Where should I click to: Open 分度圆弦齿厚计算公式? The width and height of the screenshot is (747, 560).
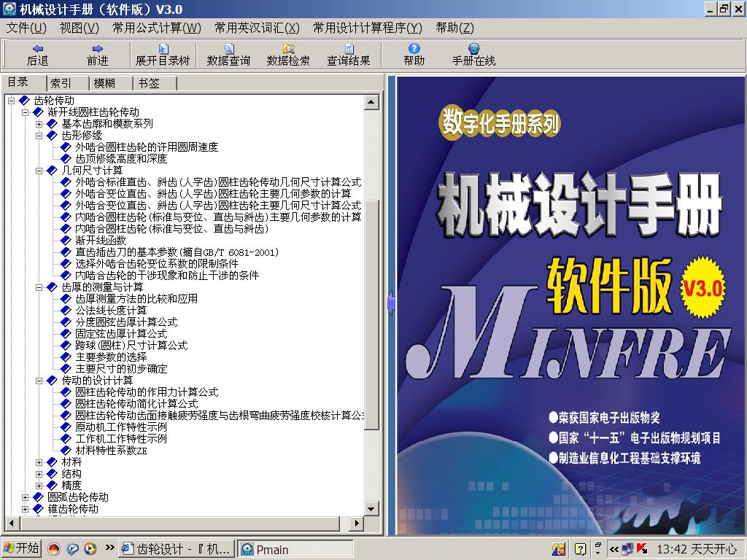pyautogui.click(x=127, y=322)
